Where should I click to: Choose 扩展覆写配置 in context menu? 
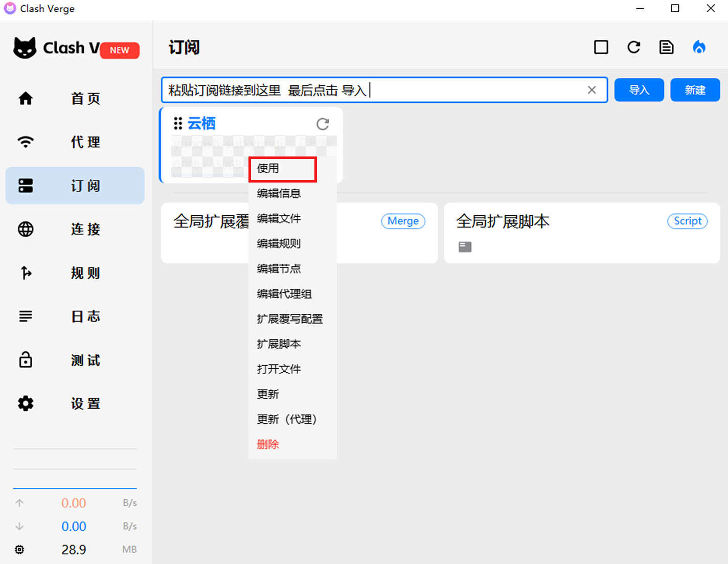pyautogui.click(x=292, y=319)
